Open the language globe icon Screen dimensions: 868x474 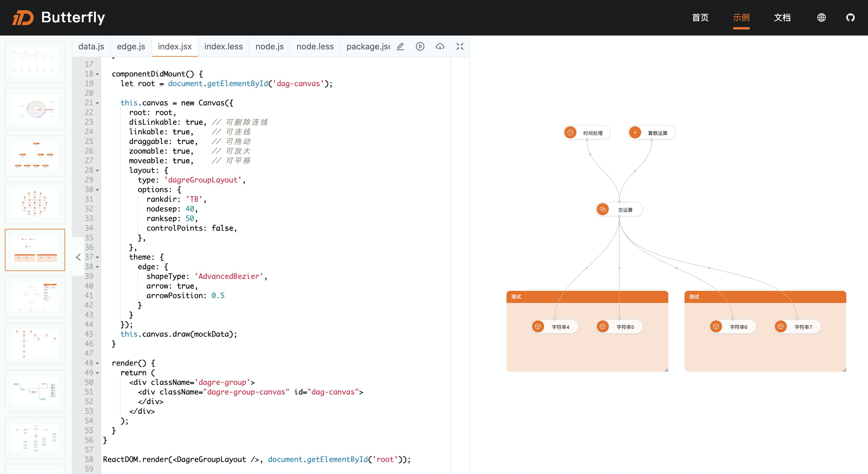(822, 17)
